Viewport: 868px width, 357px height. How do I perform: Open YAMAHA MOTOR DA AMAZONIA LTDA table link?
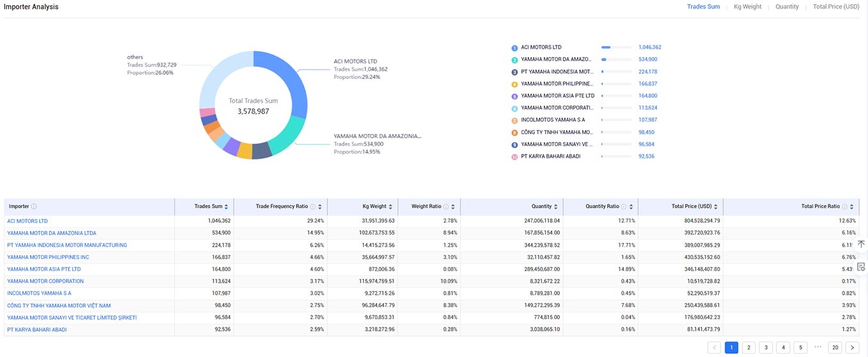[52, 233]
